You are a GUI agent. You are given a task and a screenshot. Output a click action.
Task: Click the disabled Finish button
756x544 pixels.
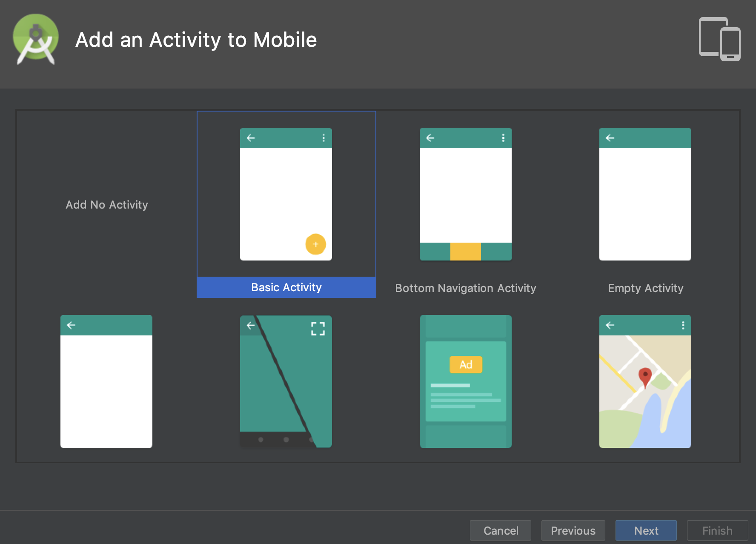(717, 530)
